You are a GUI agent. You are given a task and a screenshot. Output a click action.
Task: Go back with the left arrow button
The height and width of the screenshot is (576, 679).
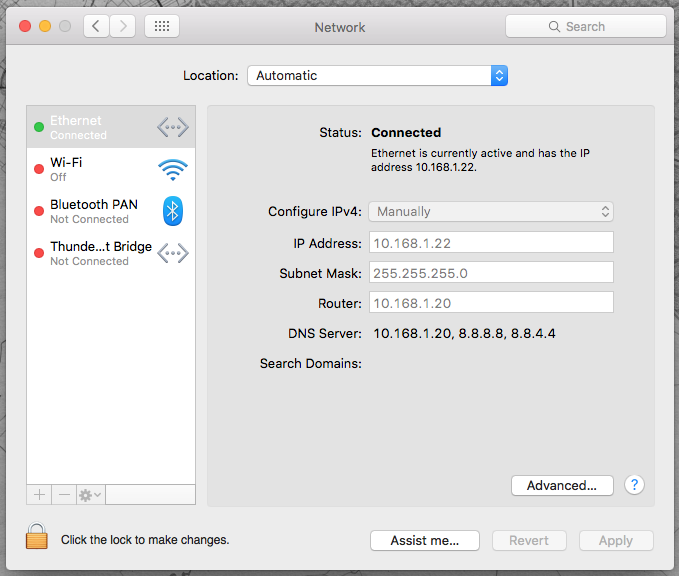click(x=96, y=27)
